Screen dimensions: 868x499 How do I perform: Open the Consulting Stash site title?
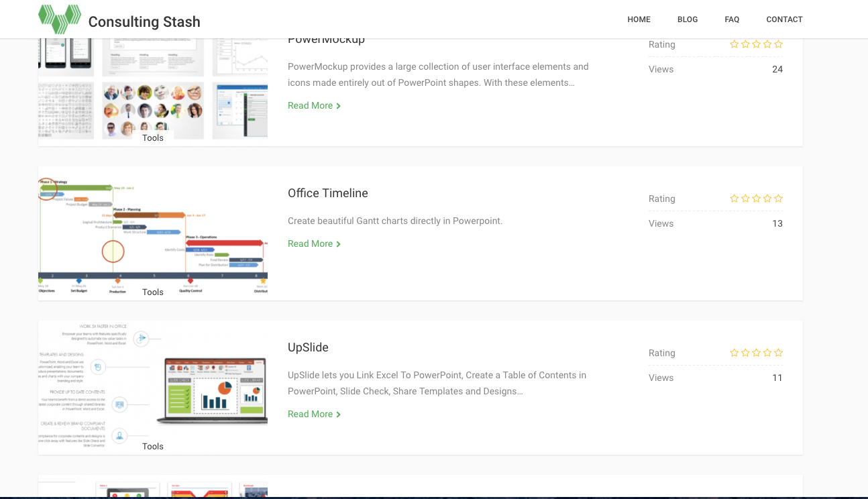(144, 21)
